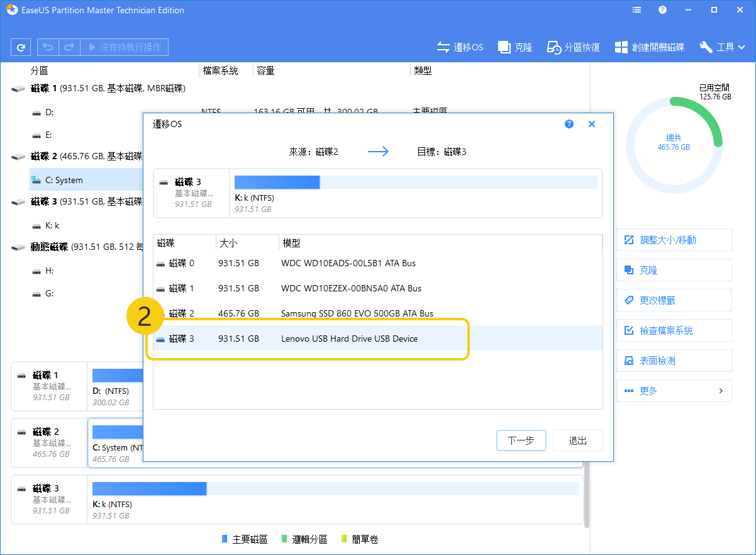Click the 磁碟 3 disk box in dialog
The height and width of the screenshot is (555, 756).
(x=192, y=193)
